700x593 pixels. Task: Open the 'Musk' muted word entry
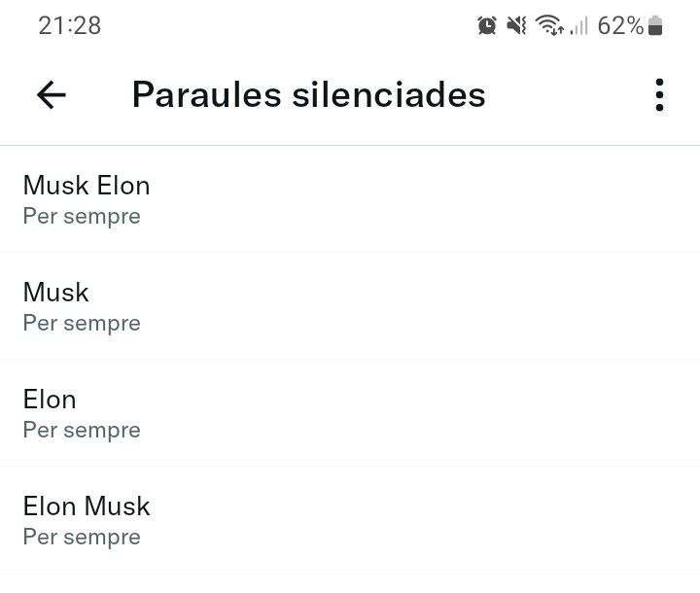[x=350, y=306]
